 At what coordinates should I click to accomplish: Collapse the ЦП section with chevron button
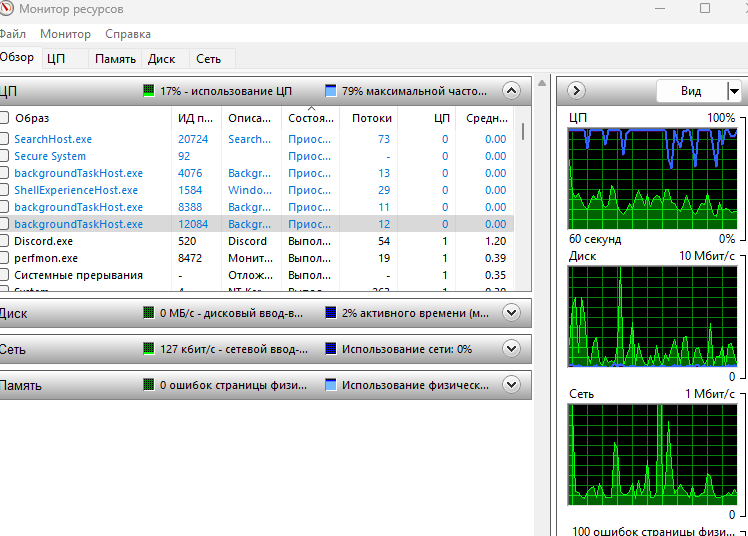coord(511,91)
